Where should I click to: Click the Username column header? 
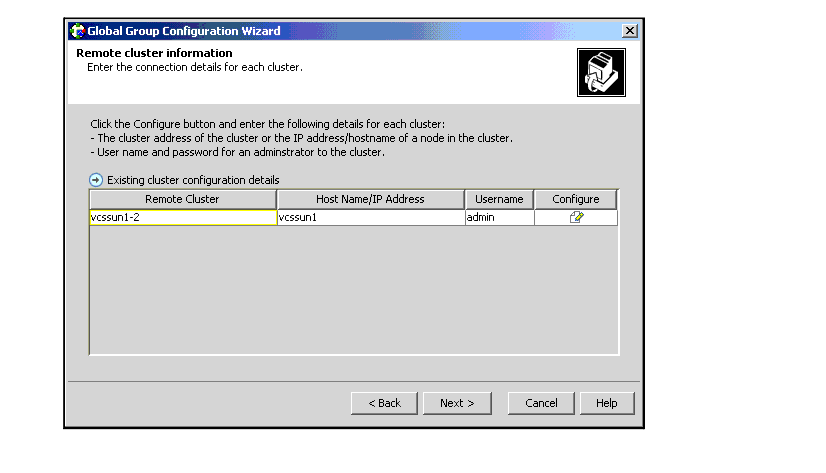tap(499, 199)
